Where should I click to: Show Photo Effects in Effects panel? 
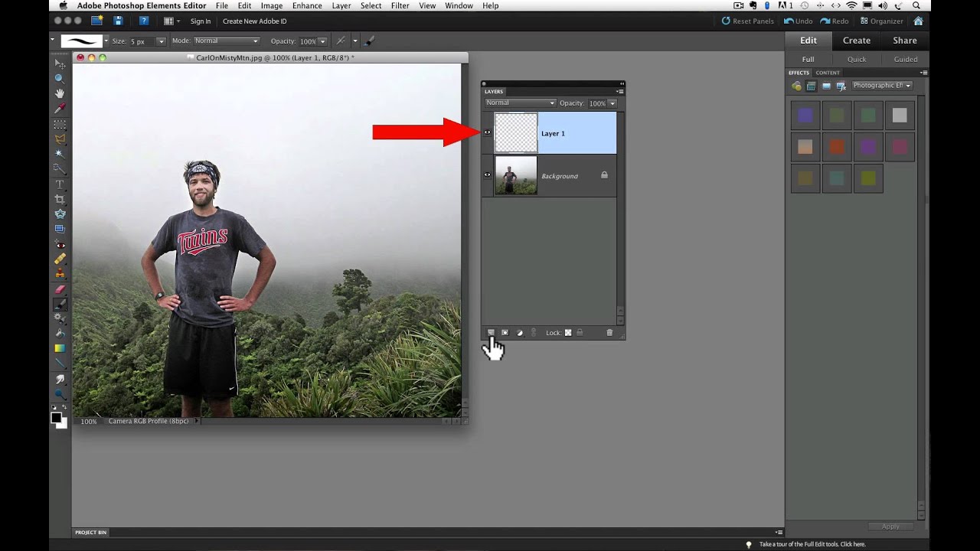826,86
